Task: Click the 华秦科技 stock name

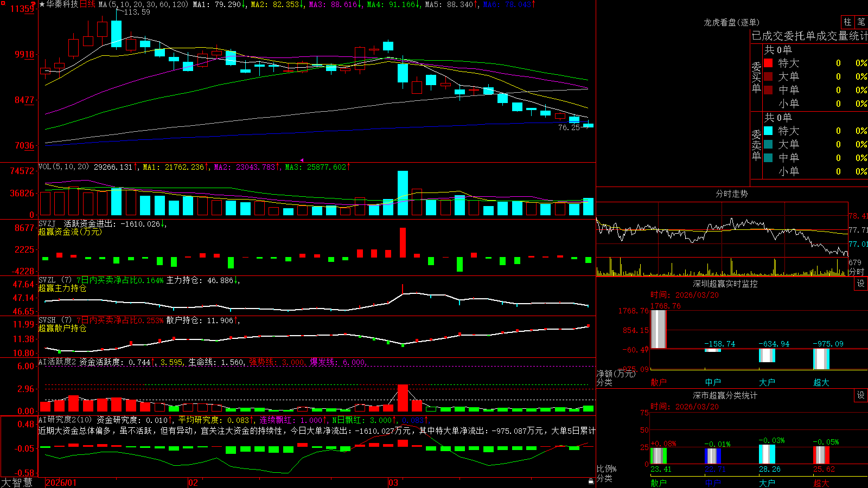Action: coord(62,4)
